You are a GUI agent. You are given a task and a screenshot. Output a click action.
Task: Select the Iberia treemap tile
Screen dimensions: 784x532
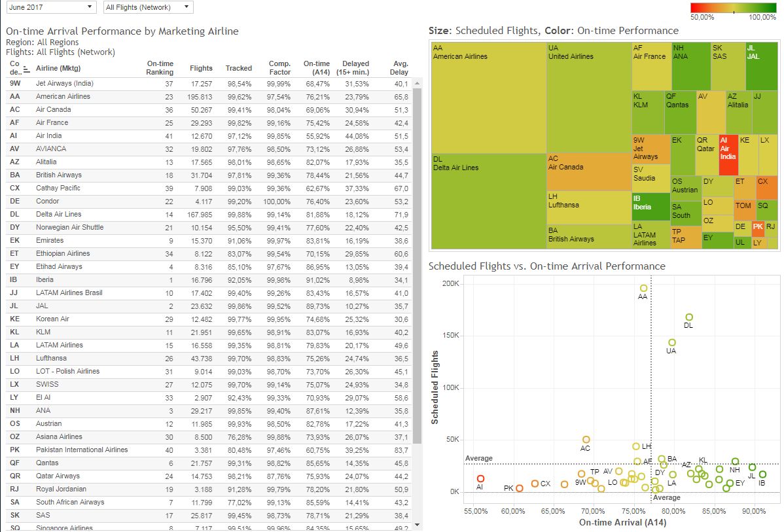(651, 207)
